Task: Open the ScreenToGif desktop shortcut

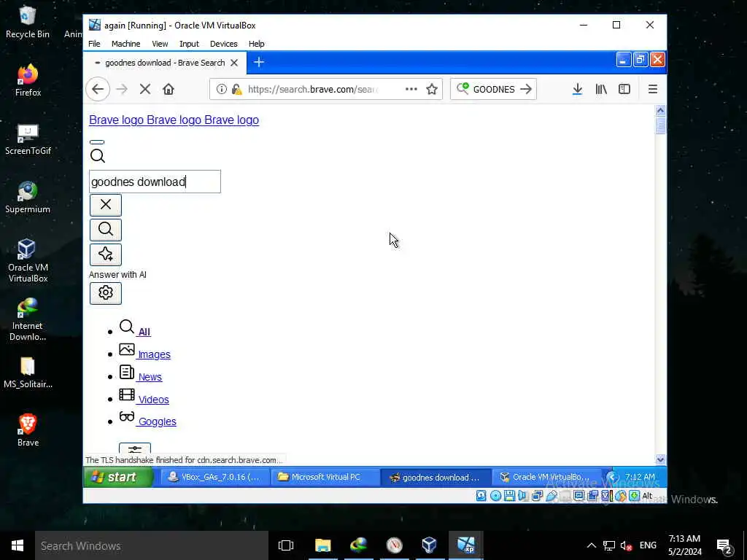Action: pyautogui.click(x=28, y=139)
